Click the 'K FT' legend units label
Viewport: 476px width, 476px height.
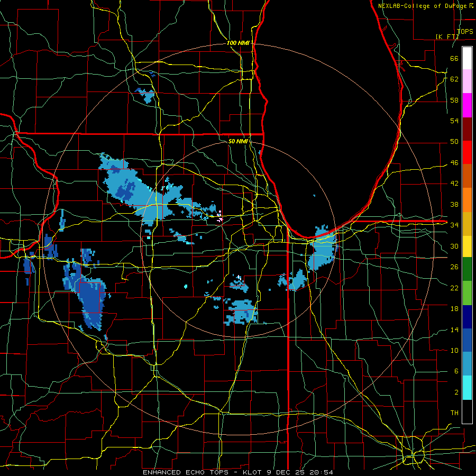[x=447, y=36]
